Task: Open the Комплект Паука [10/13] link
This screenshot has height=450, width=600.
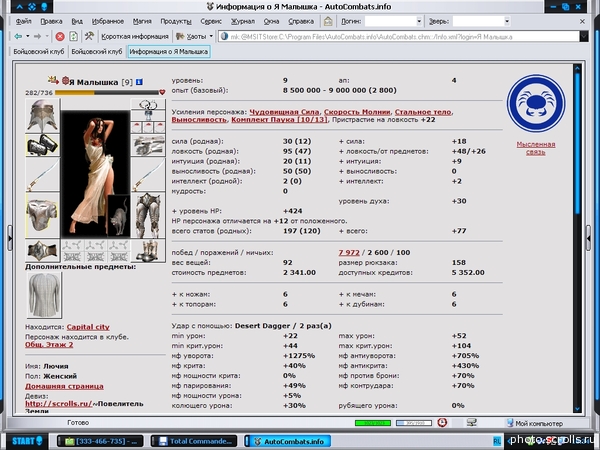Action: click(x=279, y=120)
